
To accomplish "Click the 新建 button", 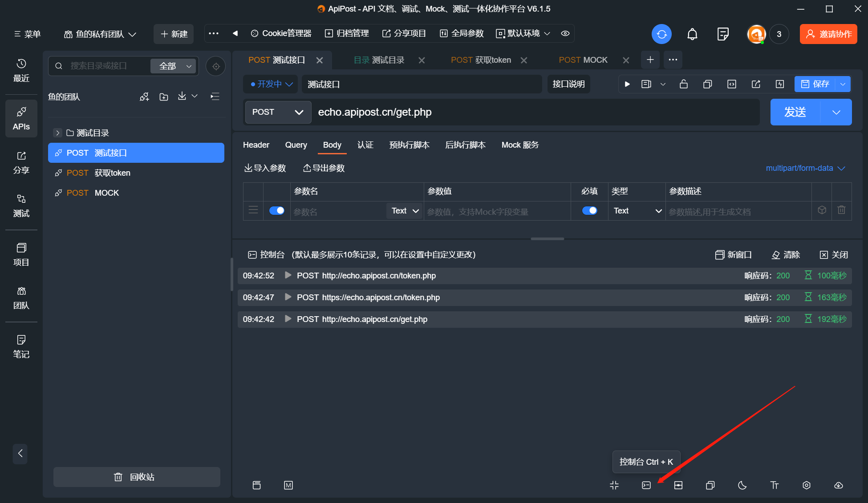I will click(174, 34).
